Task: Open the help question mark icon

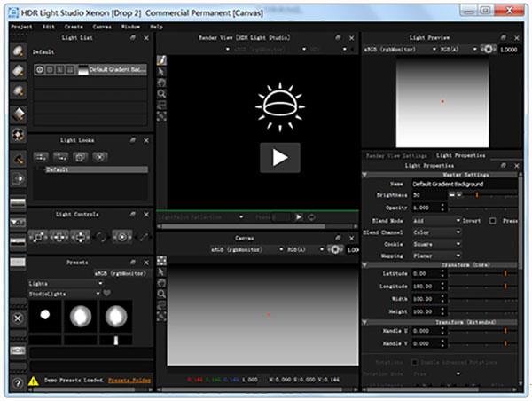Action: tap(18, 383)
